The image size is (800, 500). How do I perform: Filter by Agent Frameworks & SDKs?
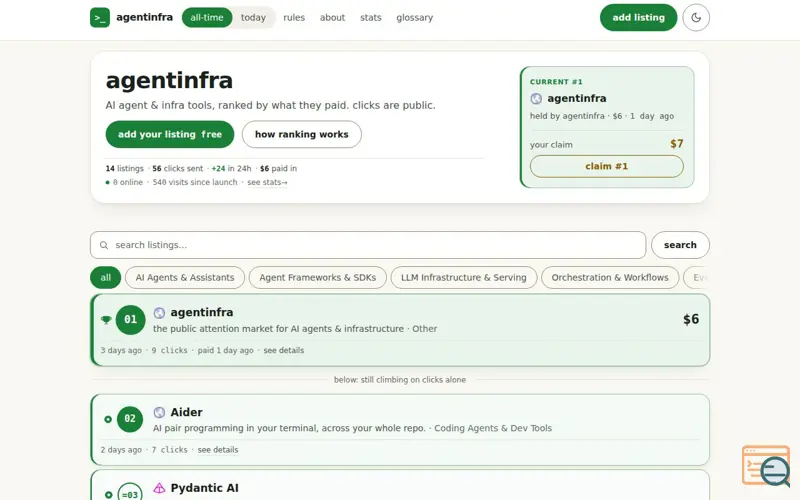point(317,278)
